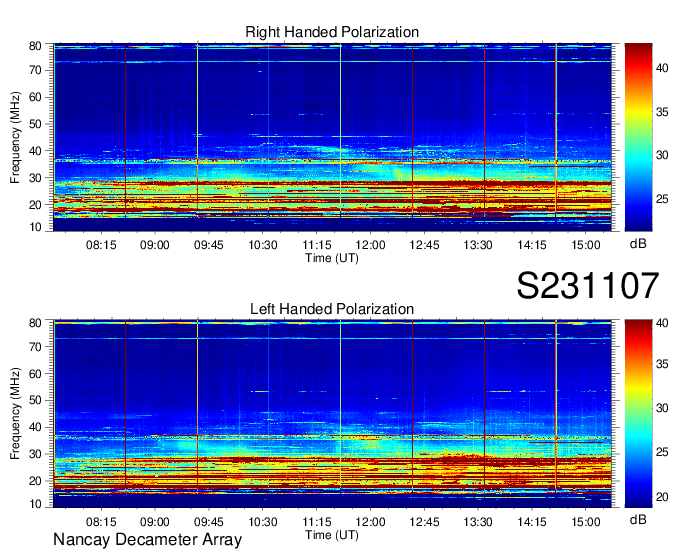Click the bottom plot's dB color bar
The image size is (680, 552).
point(638,414)
